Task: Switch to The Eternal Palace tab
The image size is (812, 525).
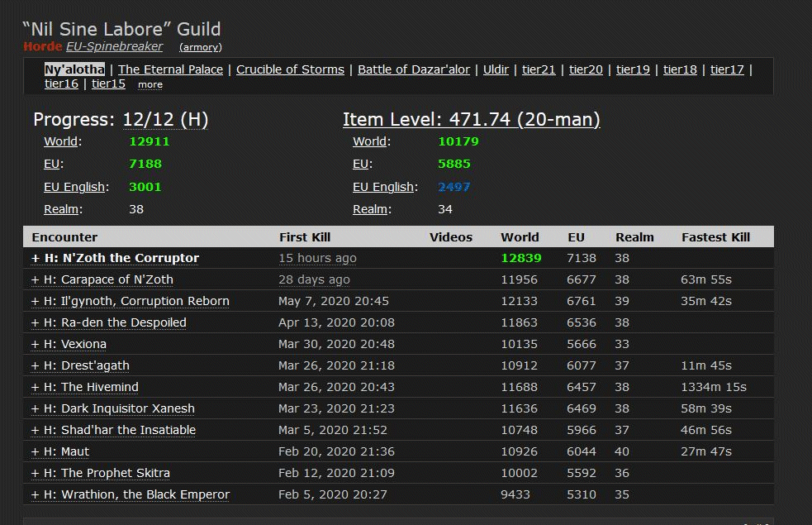Action: pyautogui.click(x=170, y=69)
